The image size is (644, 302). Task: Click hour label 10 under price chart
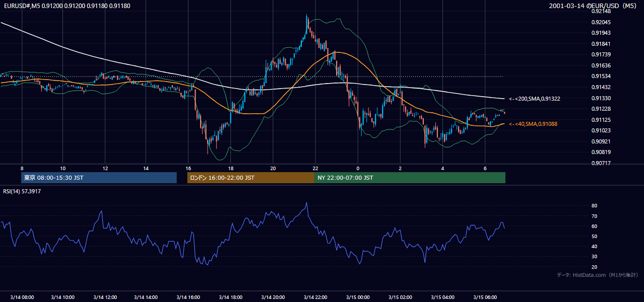tap(62, 168)
